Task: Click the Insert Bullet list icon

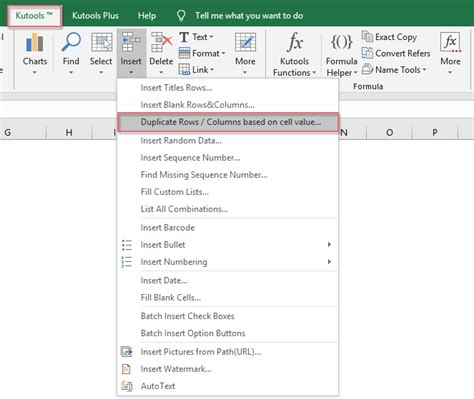Action: 127,245
